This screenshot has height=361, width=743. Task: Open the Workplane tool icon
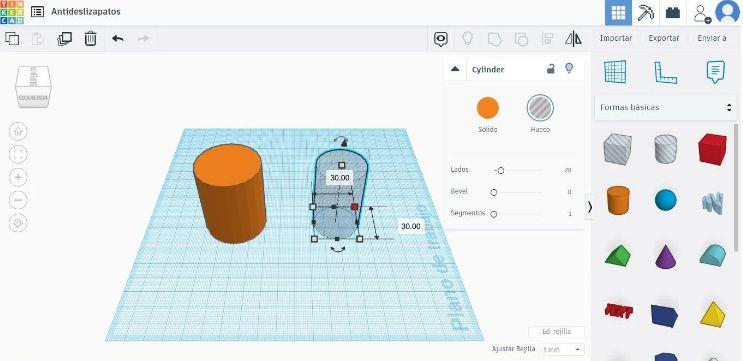pyautogui.click(x=615, y=72)
